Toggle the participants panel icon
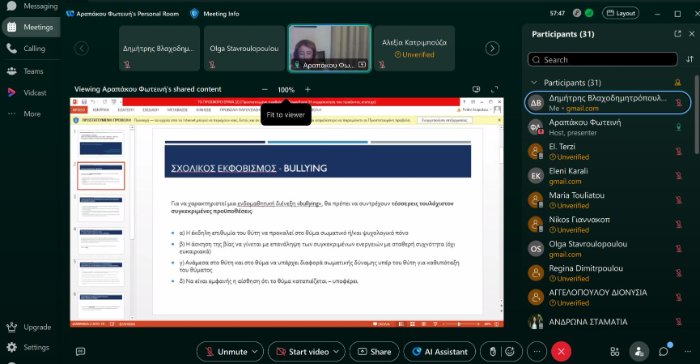 pos(639,351)
